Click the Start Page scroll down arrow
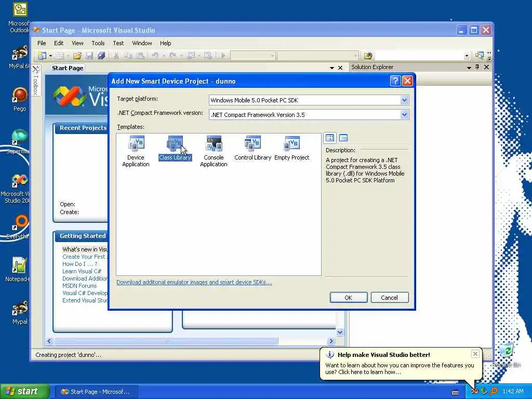This screenshot has width=532, height=399. (340, 332)
